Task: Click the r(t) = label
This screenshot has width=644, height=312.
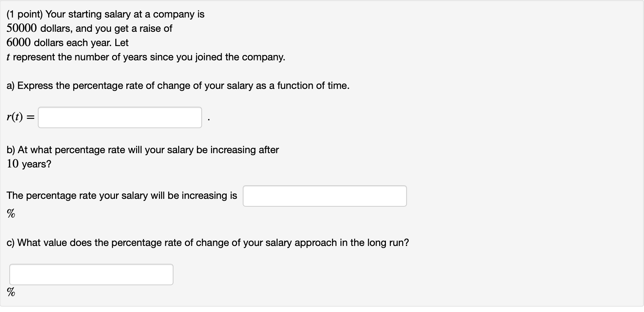Action: point(20,116)
